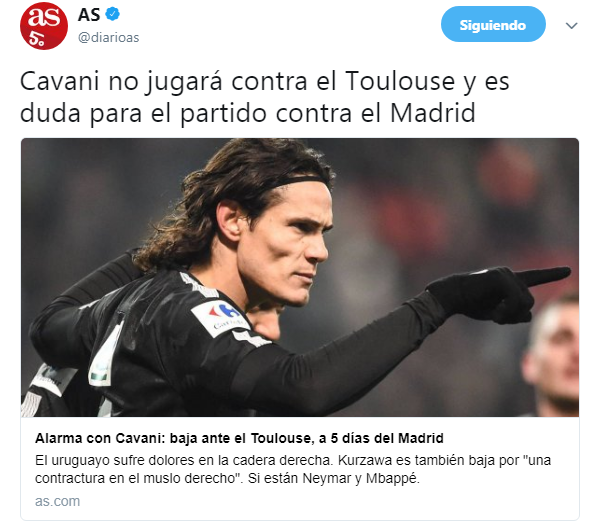Open article headline 'Alarma con Cavani'

tap(239, 438)
